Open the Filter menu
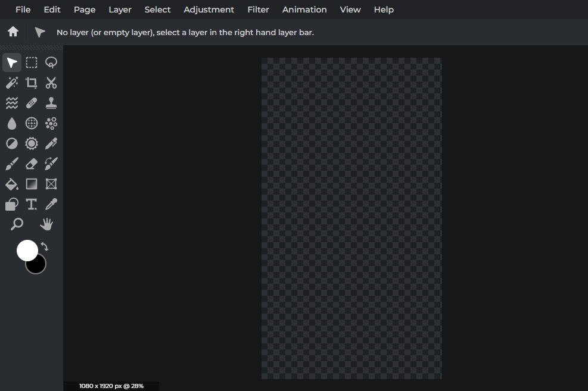 click(x=258, y=10)
